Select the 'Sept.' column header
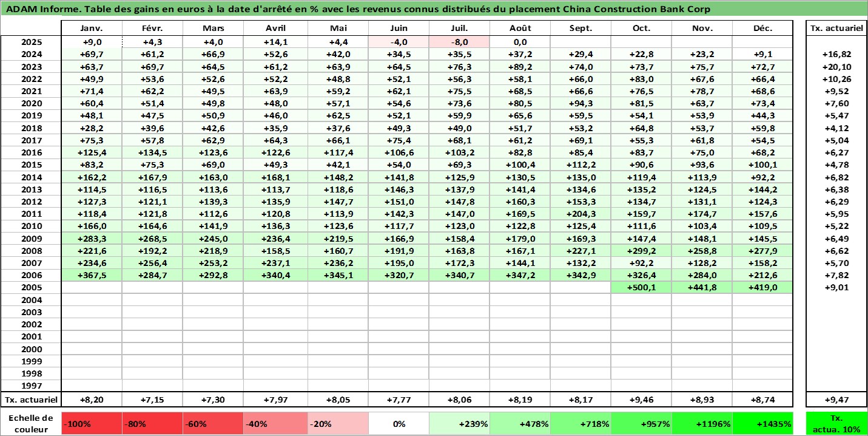868x436 pixels. pyautogui.click(x=580, y=29)
